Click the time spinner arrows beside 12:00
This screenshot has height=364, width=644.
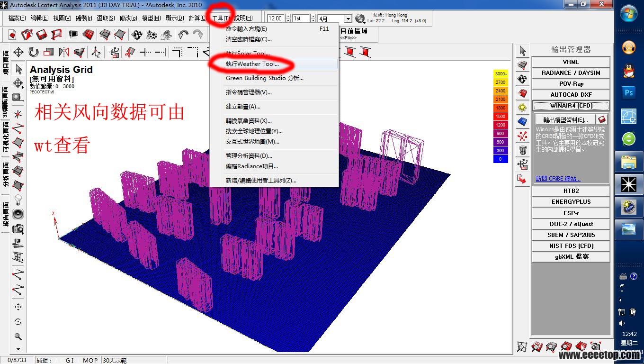[x=287, y=18]
